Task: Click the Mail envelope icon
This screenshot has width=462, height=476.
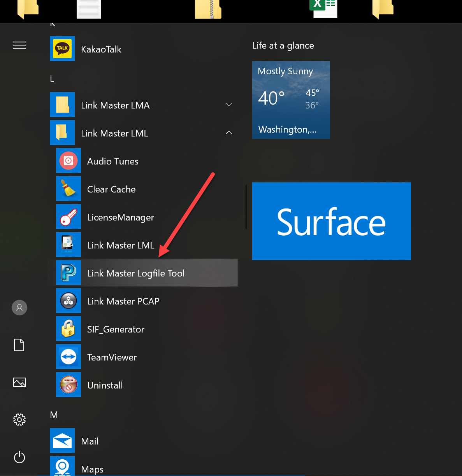Action: 62,441
